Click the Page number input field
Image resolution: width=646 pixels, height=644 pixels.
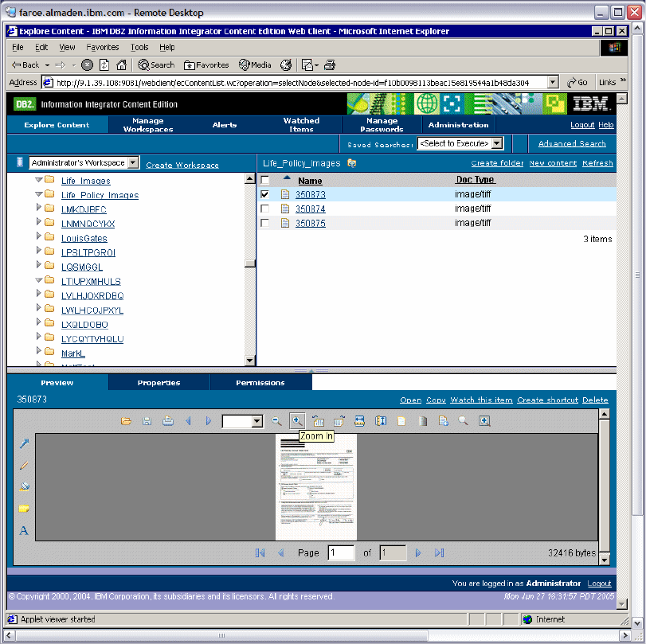tap(341, 552)
